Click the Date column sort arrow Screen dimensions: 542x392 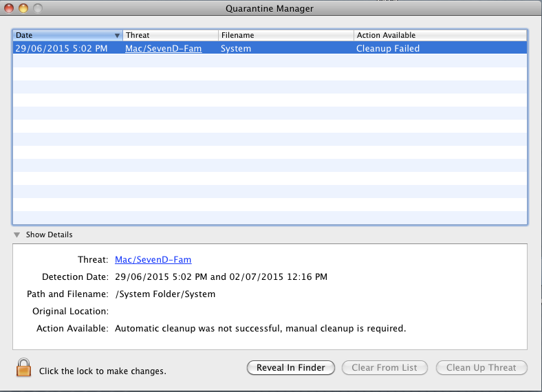(x=117, y=35)
